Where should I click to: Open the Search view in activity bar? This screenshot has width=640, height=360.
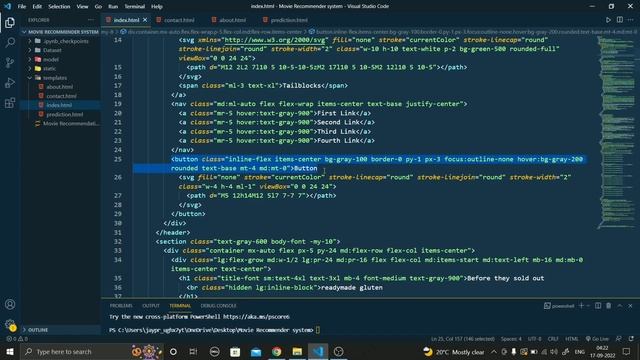click(x=10, y=42)
